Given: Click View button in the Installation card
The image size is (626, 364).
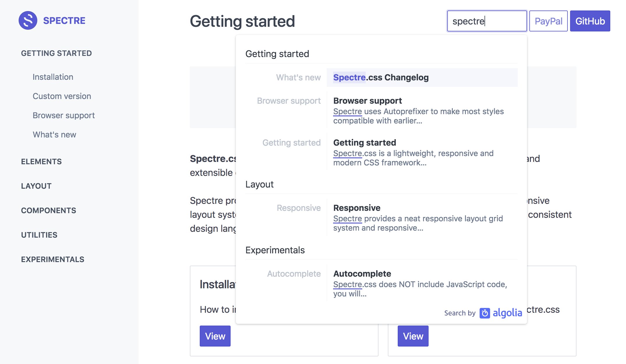Looking at the screenshot, I should [x=215, y=336].
